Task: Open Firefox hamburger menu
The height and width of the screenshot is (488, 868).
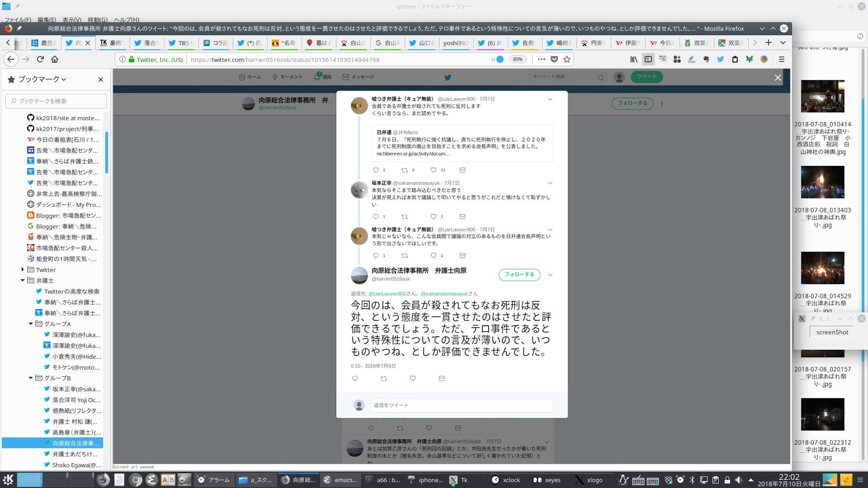Action: 782,59
